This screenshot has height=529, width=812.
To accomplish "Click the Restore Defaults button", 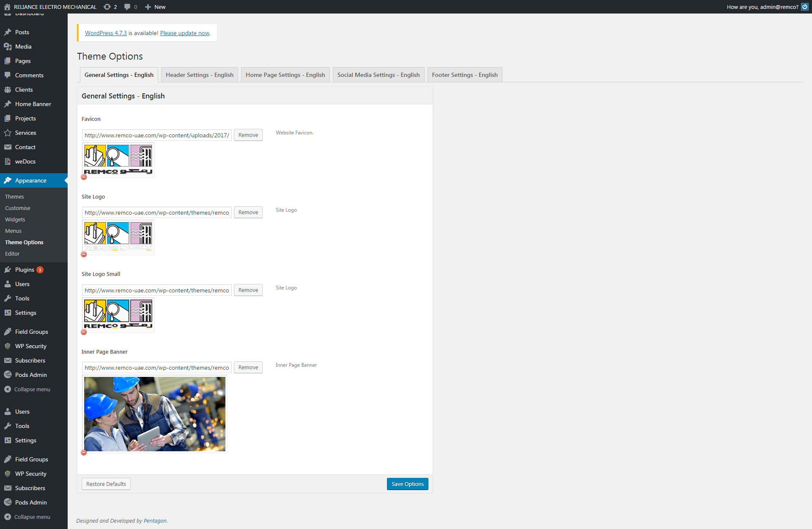I will pyautogui.click(x=106, y=484).
